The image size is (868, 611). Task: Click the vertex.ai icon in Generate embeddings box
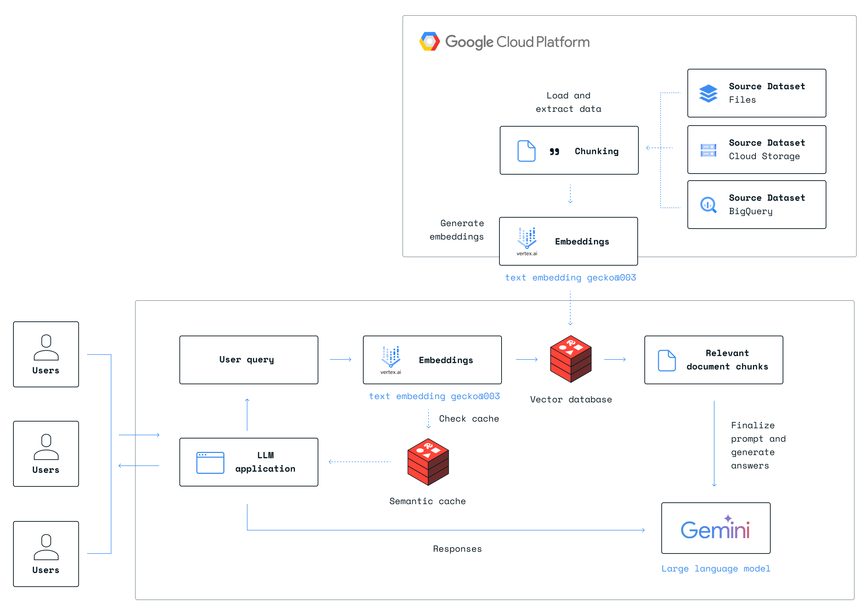coord(527,238)
